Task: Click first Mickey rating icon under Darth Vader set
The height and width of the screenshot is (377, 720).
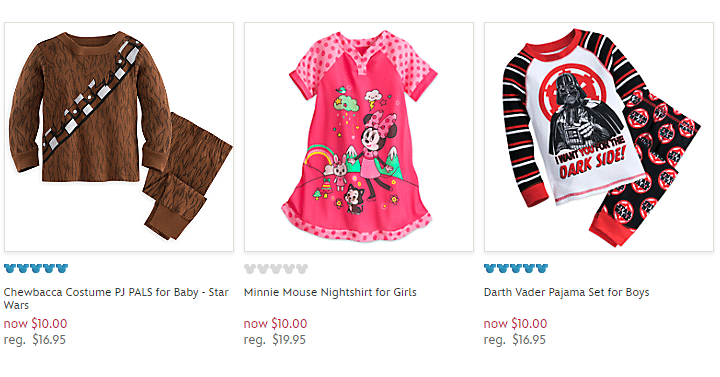Action: [x=490, y=268]
